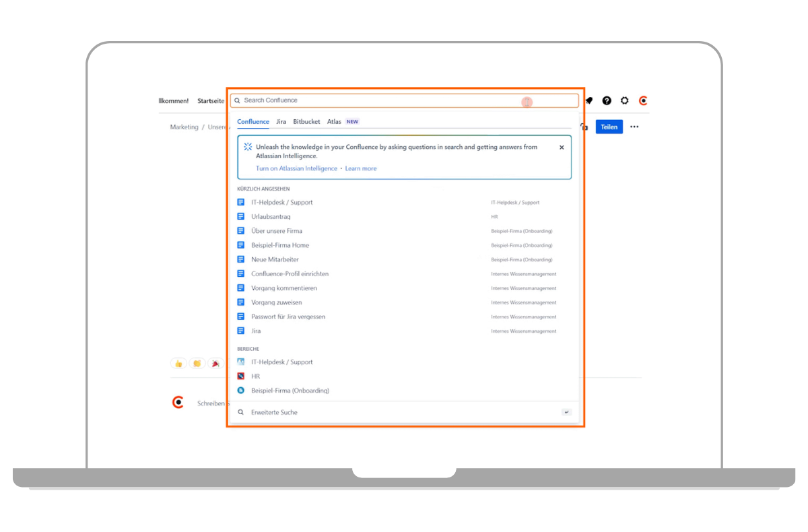This screenshot has width=808, height=532.
Task: Dismiss the Atlassian Intelligence banner
Action: pyautogui.click(x=562, y=147)
